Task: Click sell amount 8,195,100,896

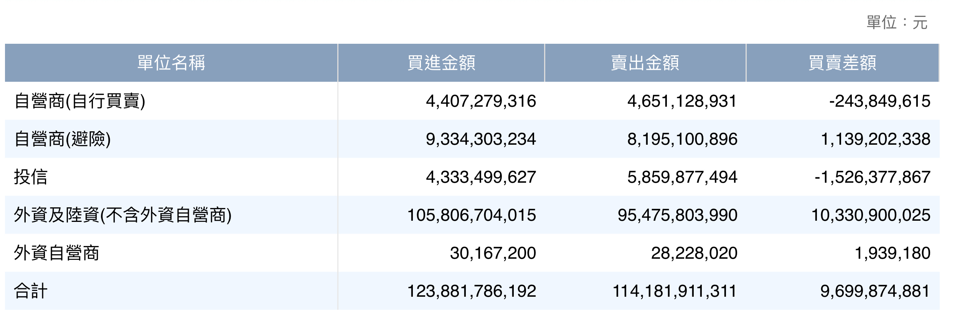Action: [x=682, y=139]
